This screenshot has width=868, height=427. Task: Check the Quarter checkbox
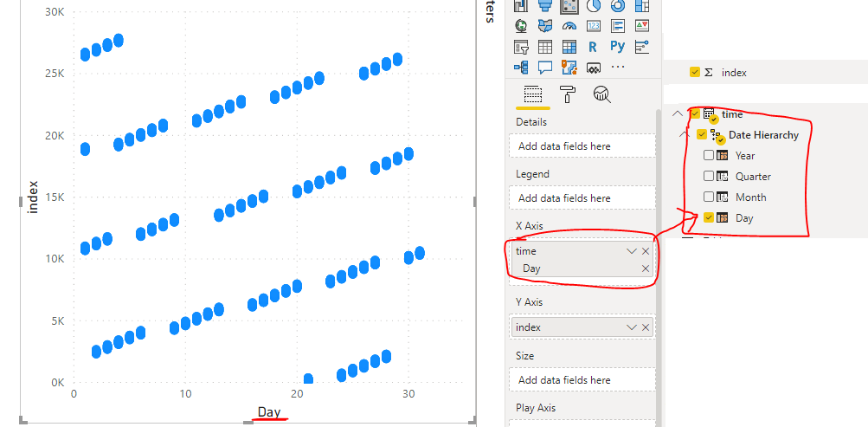coord(709,176)
